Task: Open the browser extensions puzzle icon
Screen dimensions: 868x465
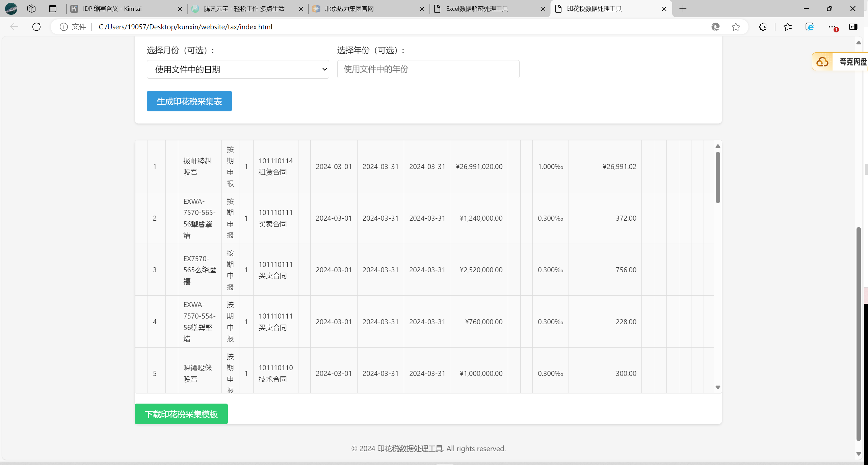Action: pyautogui.click(x=763, y=27)
